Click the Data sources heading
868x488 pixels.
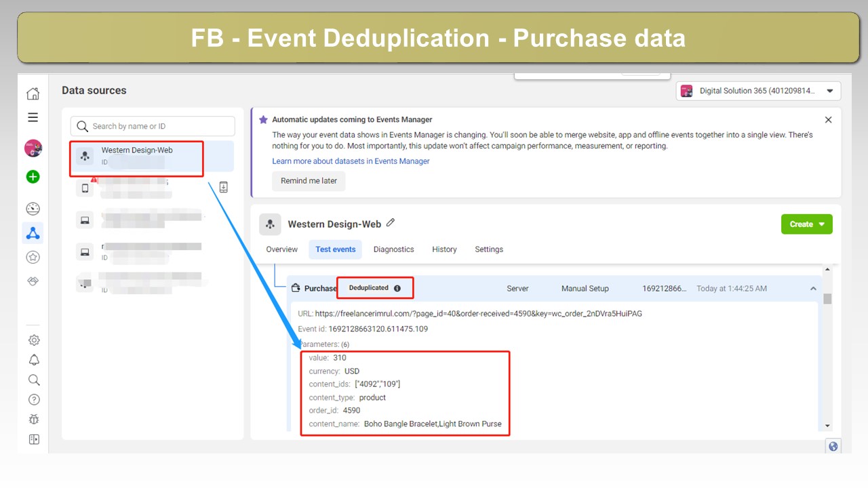coord(94,90)
